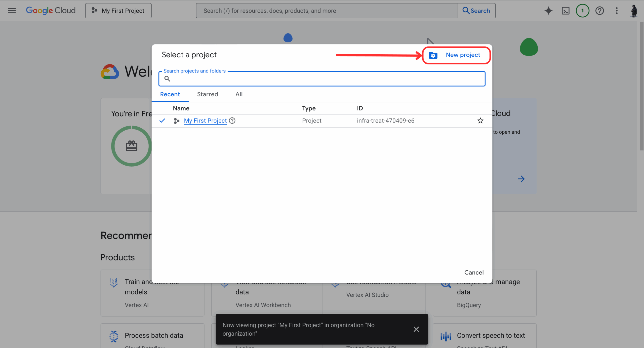
Task: Click the page vertical scrollbar
Action: pyautogui.click(x=641, y=86)
